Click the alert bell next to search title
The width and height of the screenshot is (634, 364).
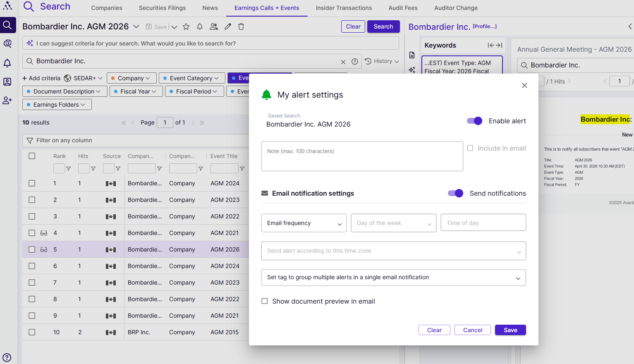[200, 27]
